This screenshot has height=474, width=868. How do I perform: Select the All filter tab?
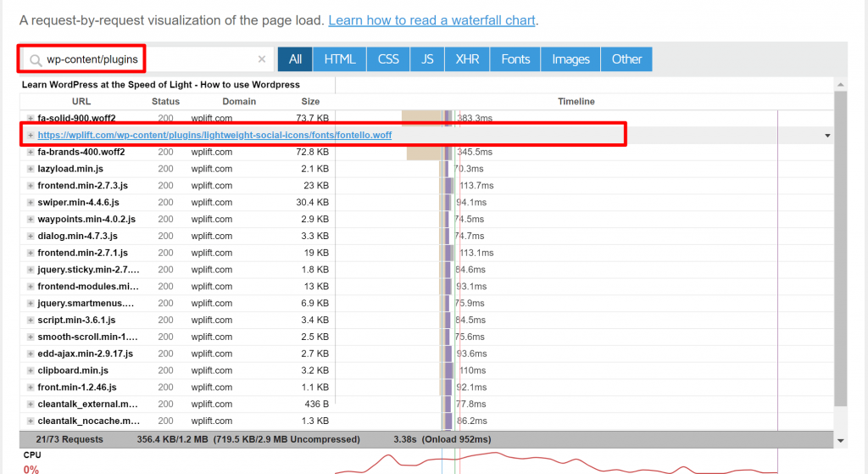295,59
